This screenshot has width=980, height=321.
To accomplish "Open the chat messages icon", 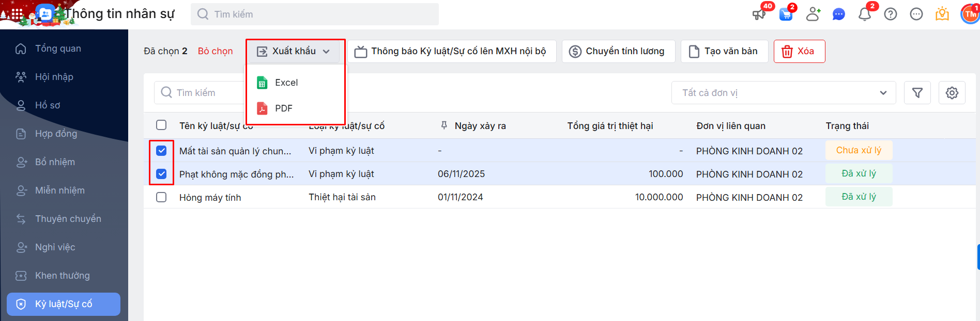I will 838,14.
